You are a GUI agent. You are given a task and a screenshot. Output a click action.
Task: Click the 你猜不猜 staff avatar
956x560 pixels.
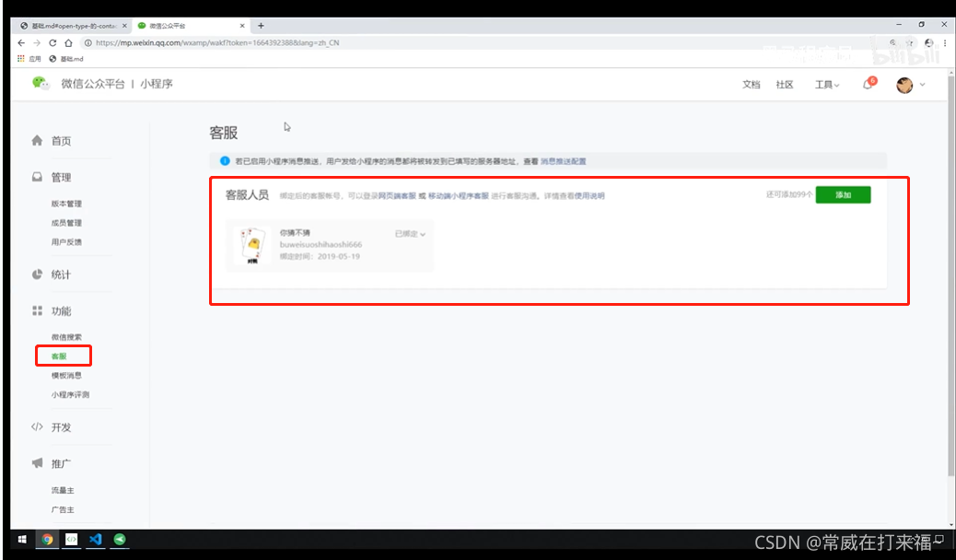click(252, 245)
